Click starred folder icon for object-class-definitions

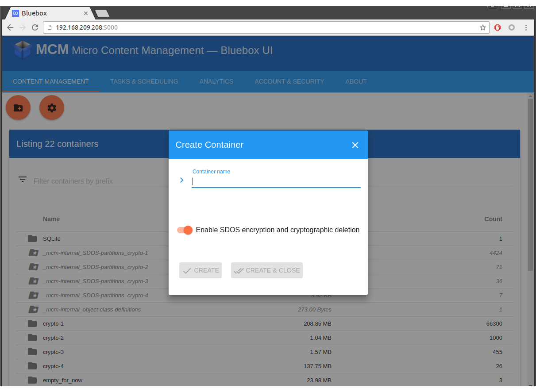(x=33, y=309)
